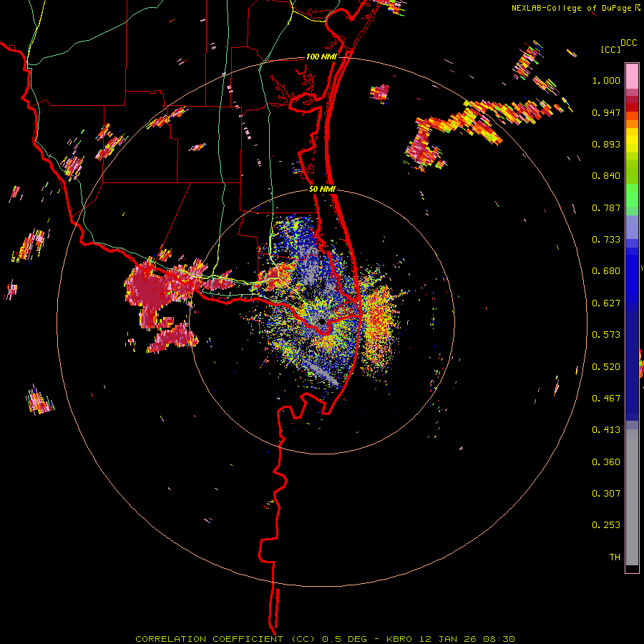Click the 0.840 value on the color scale

606,176
